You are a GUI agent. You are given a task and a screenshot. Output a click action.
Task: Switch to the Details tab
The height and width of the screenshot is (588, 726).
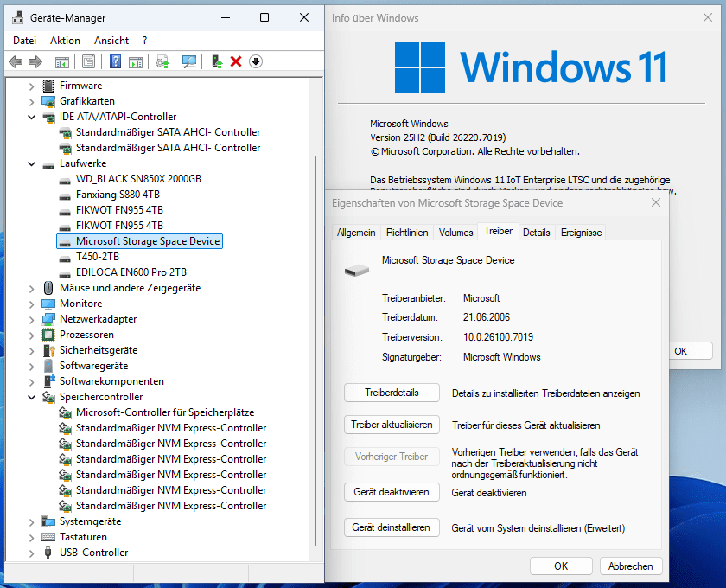[x=536, y=232]
